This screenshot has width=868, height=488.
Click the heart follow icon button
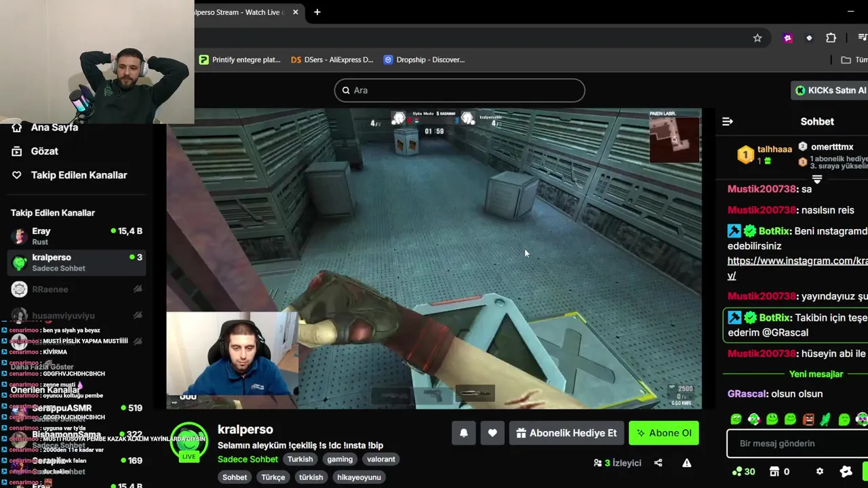pyautogui.click(x=492, y=433)
